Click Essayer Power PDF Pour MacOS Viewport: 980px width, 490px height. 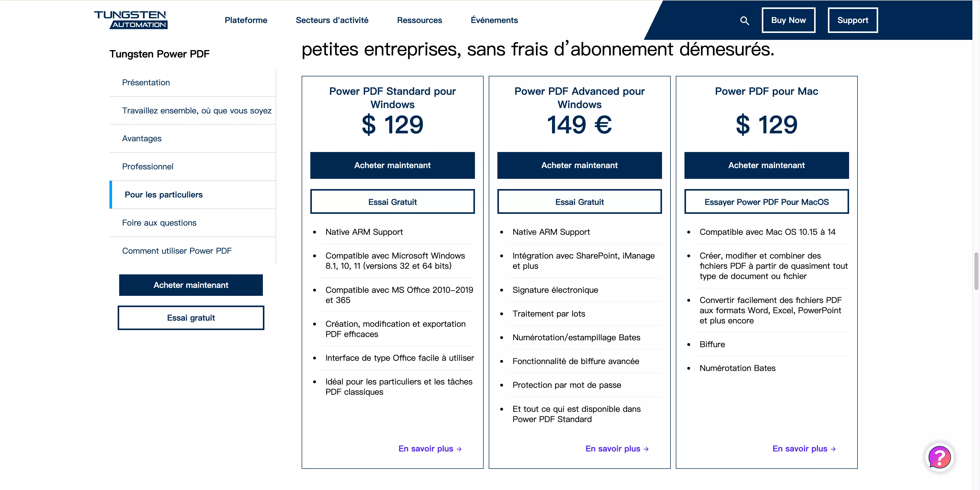coord(766,202)
